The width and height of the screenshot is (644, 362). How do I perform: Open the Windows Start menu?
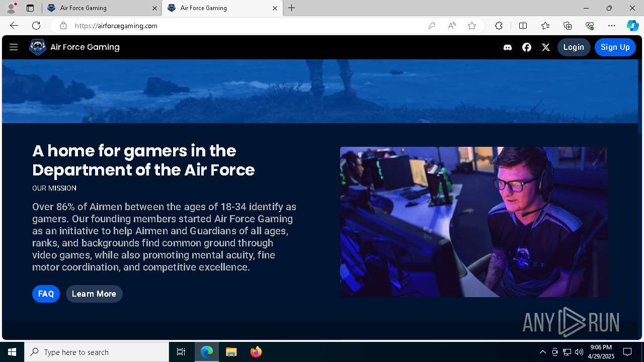point(12,352)
